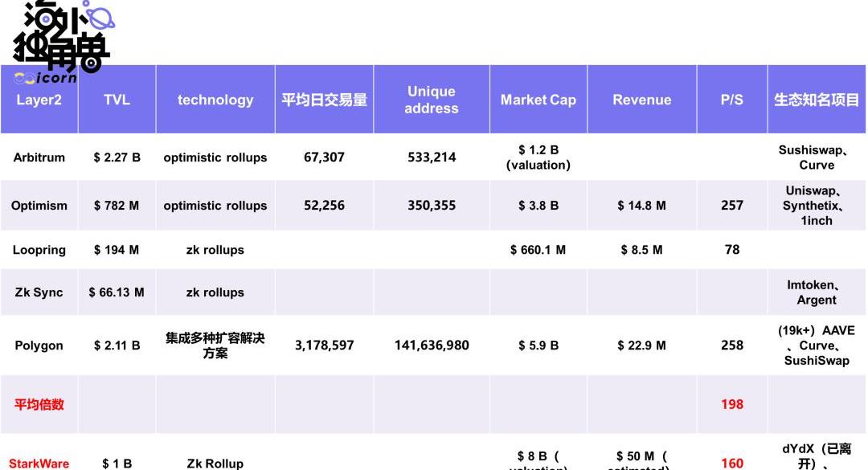This screenshot has width=868, height=470.
Task: Click the Unique address column header
Action: 431,100
